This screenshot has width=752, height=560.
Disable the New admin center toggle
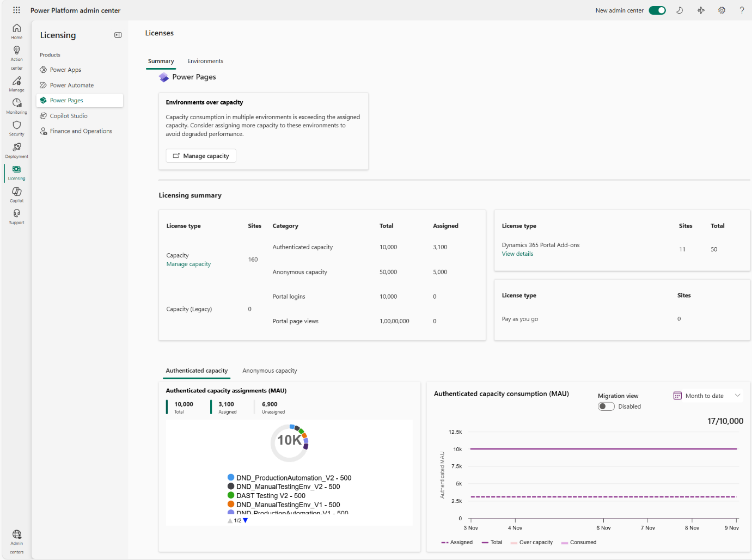coord(657,10)
